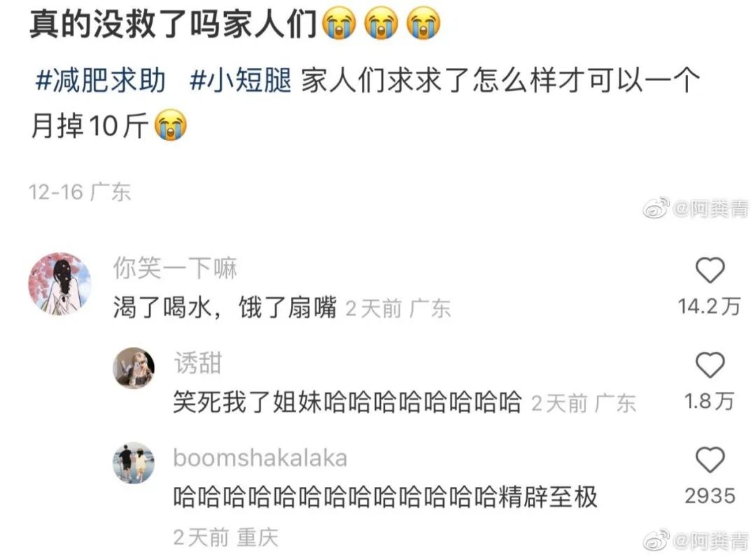The height and width of the screenshot is (559, 756).
Task: Select the comment text 渴了喝水，饿了扇嘴
Action: click(x=225, y=307)
